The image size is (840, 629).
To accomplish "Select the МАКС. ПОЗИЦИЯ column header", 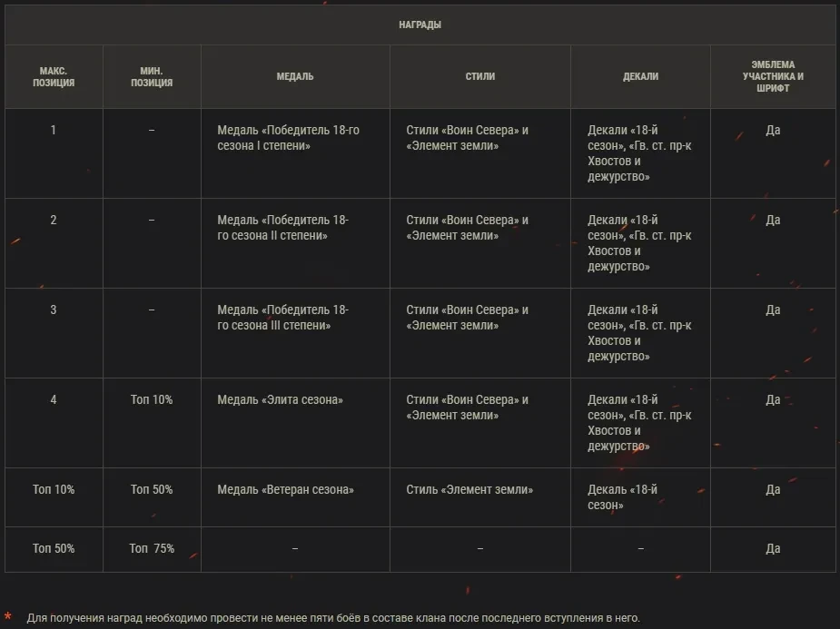I will click(53, 76).
